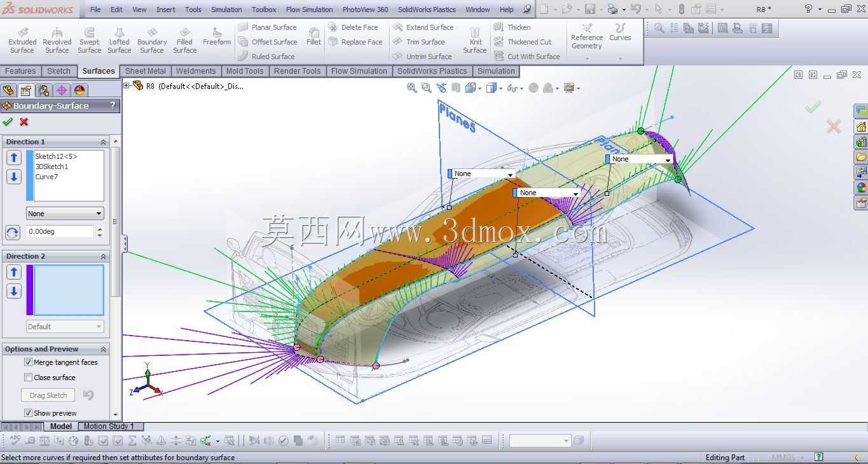868x464 pixels.
Task: Click the Previous View icon
Action: pos(441,88)
